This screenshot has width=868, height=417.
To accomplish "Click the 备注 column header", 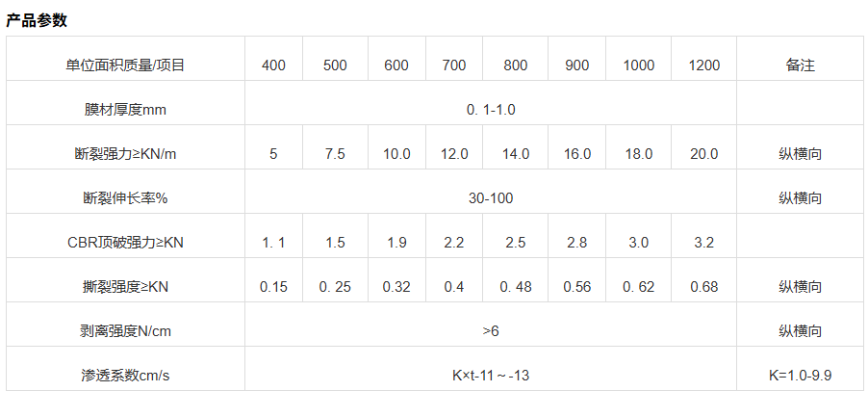I will (800, 65).
